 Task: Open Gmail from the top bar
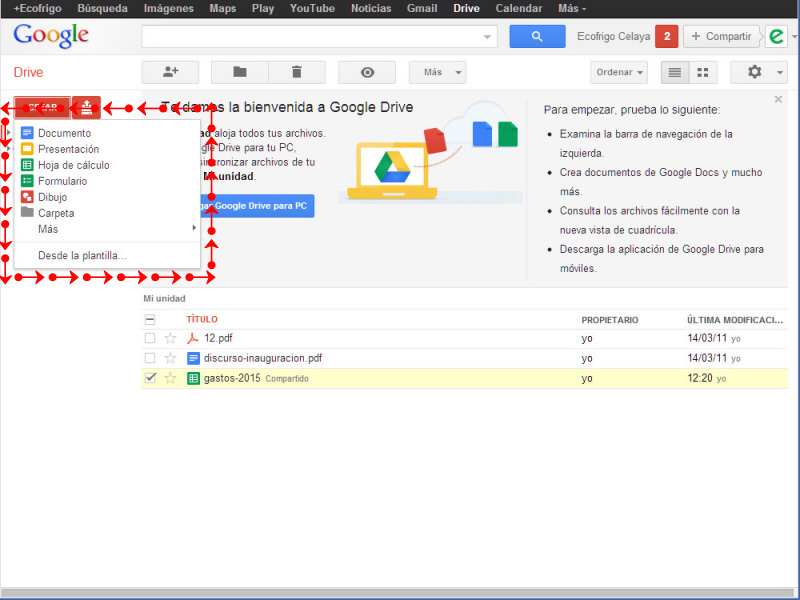pos(422,9)
